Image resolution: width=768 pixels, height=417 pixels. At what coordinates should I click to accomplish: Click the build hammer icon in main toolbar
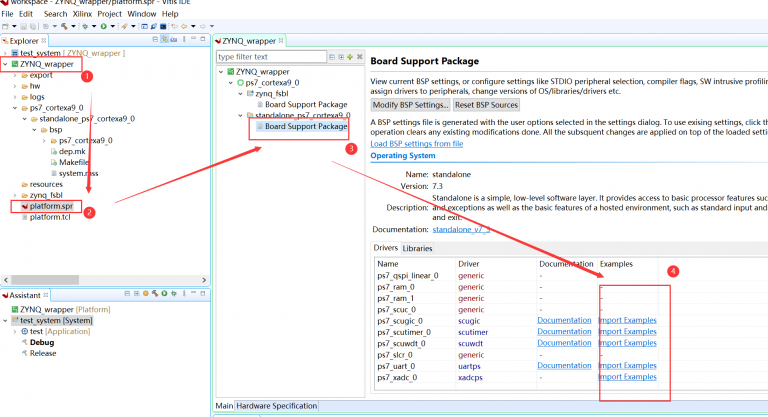tap(64, 25)
